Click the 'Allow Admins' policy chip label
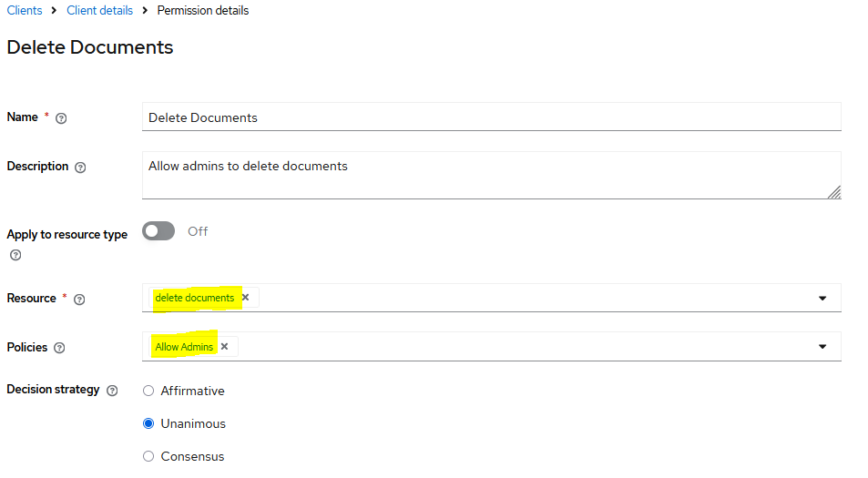 click(x=184, y=347)
